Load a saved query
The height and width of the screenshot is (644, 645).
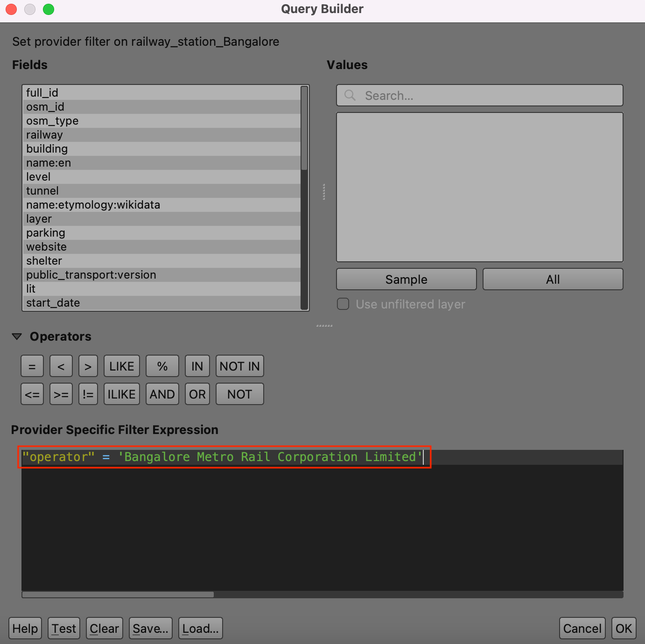pyautogui.click(x=201, y=628)
